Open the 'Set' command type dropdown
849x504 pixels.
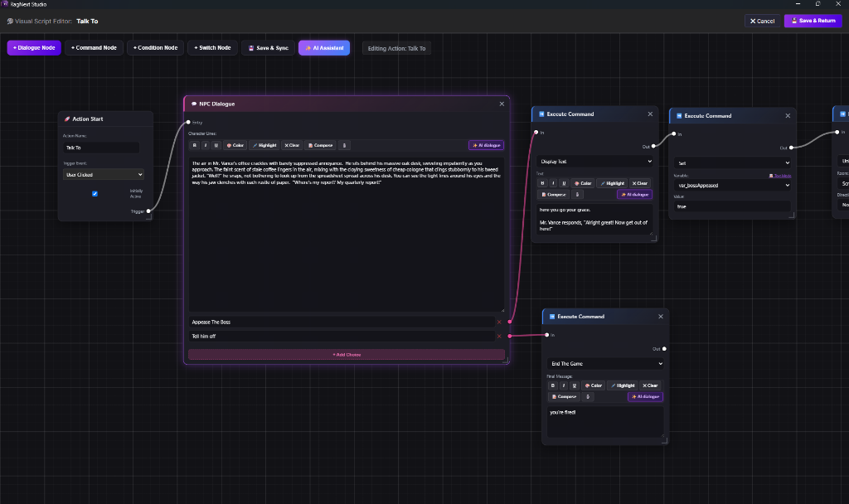(x=732, y=163)
